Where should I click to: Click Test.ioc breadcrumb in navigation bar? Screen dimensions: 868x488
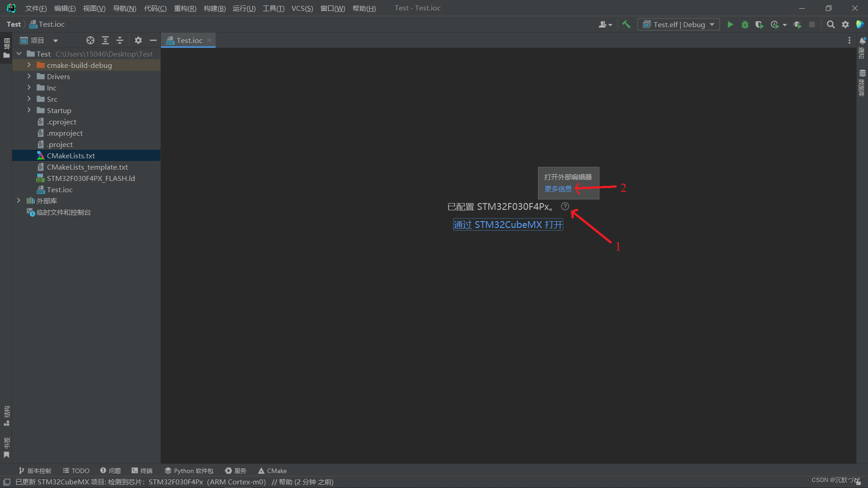47,24
